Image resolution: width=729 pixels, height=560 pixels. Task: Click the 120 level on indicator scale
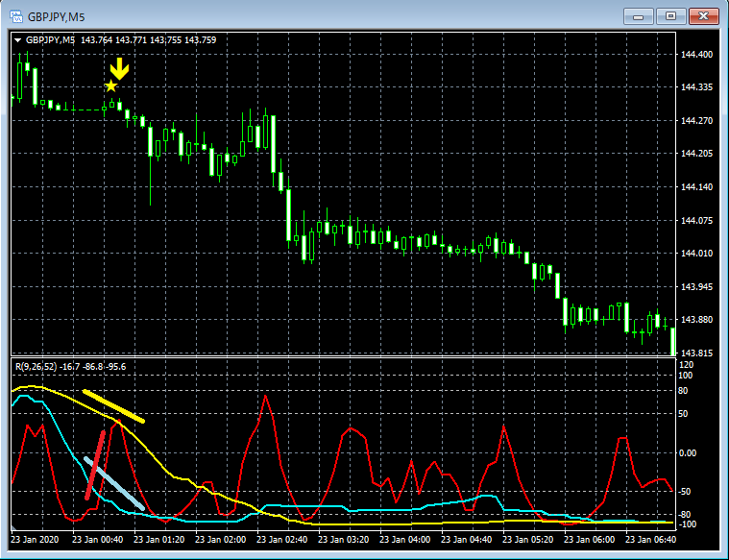point(686,366)
